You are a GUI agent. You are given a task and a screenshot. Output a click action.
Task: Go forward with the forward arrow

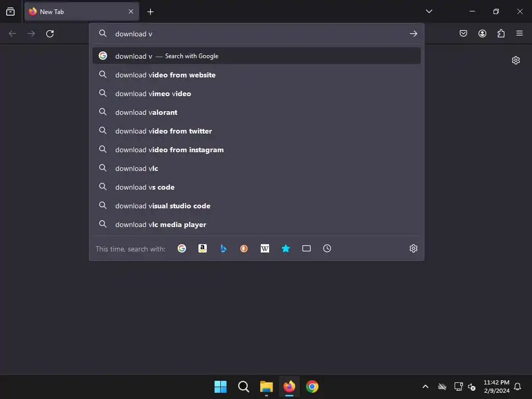click(x=31, y=34)
